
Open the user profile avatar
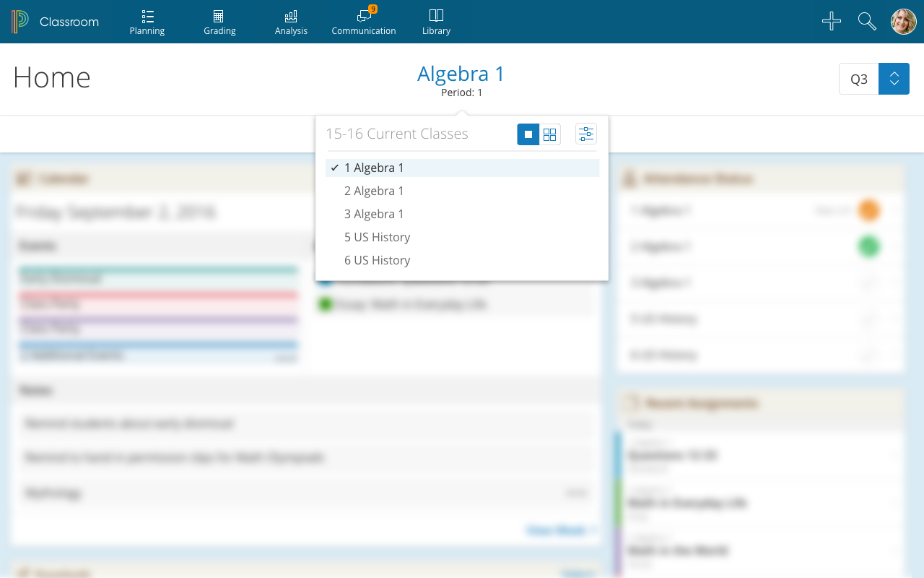(x=903, y=22)
